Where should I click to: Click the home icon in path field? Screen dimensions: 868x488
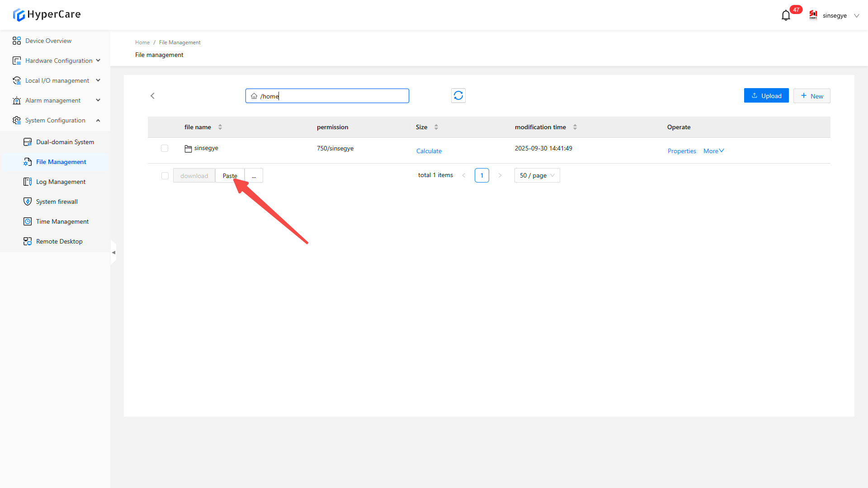click(254, 96)
